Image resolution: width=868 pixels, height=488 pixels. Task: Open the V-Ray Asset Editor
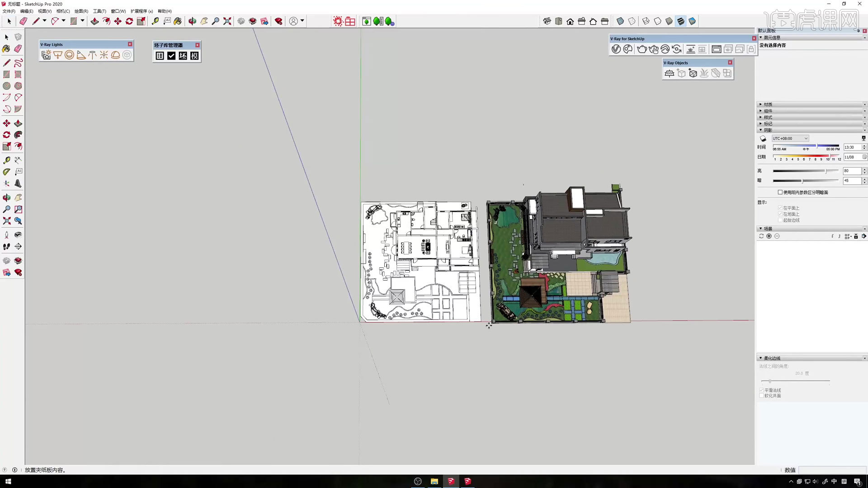(616, 49)
